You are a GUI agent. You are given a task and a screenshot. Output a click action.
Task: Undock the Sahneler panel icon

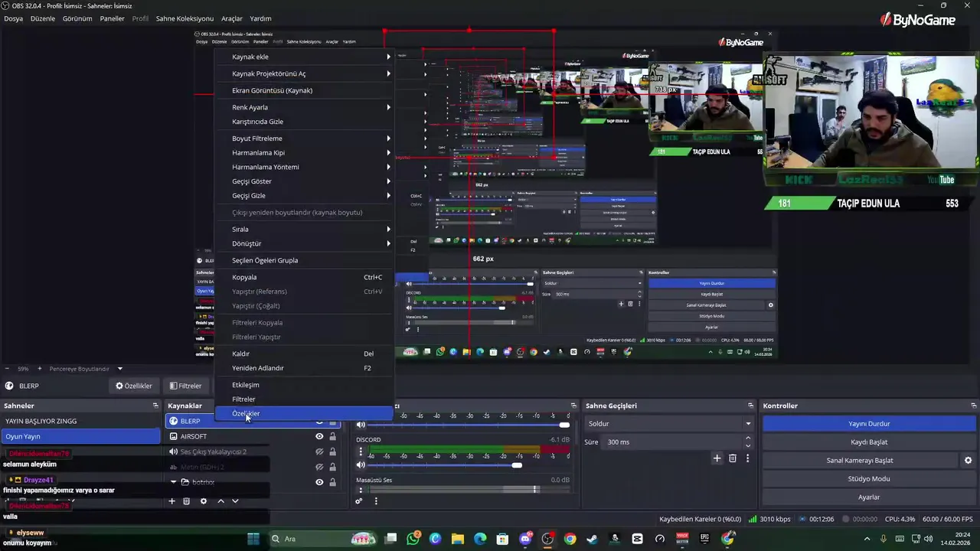point(155,406)
